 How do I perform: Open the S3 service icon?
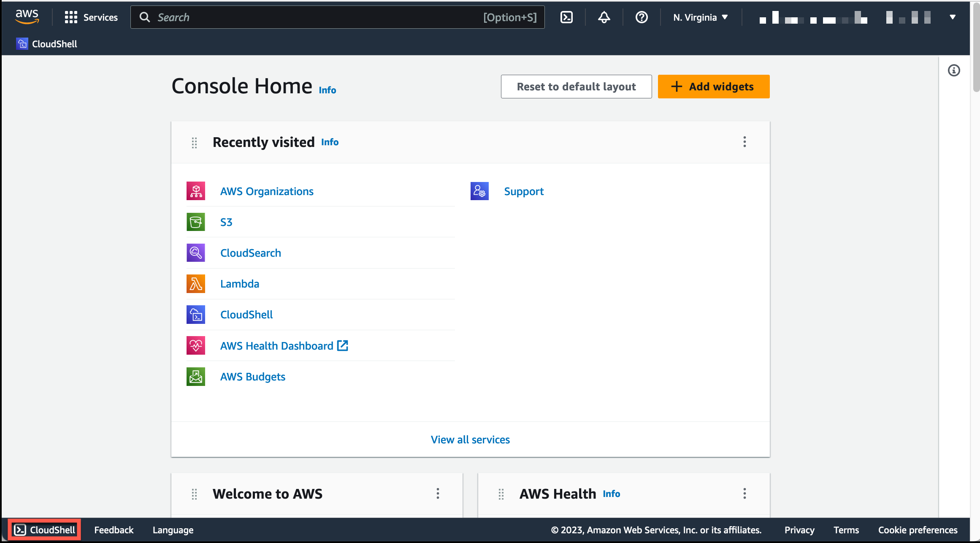(196, 222)
